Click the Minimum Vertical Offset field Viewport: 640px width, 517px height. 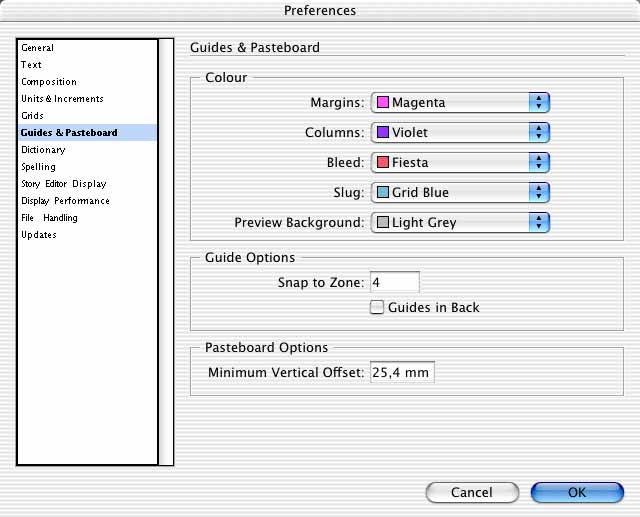(402, 372)
